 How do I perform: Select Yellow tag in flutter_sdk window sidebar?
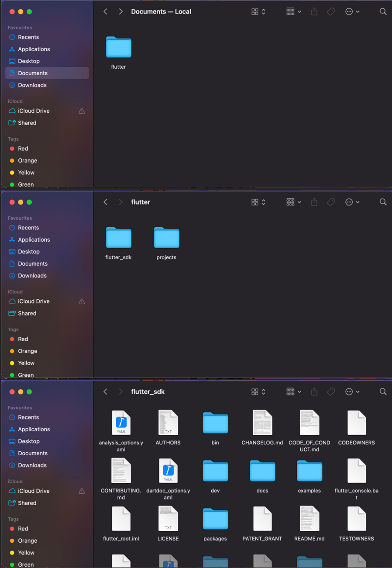pos(47,553)
